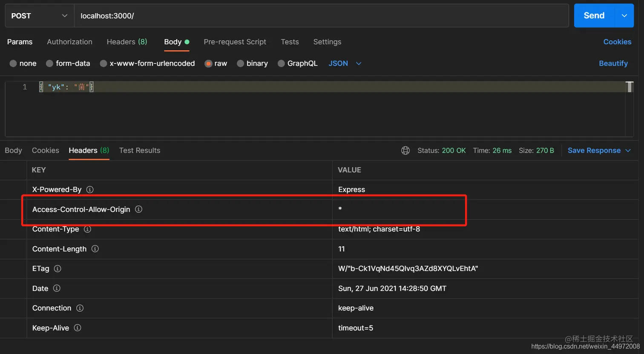
Task: Click info icon next to Content-Type
Action: pyautogui.click(x=87, y=229)
